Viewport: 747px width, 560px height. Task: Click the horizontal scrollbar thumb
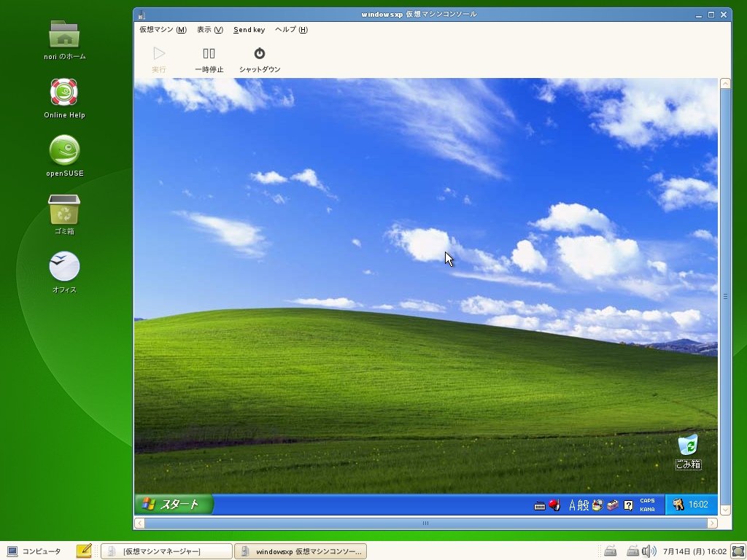coord(425,523)
